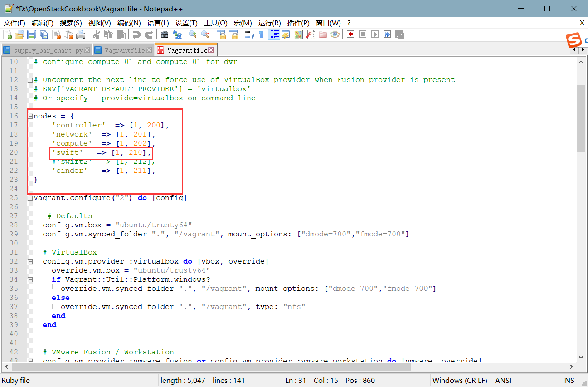Click the Copy toolbar icon
Screen dimensions: 588x387
109,34
